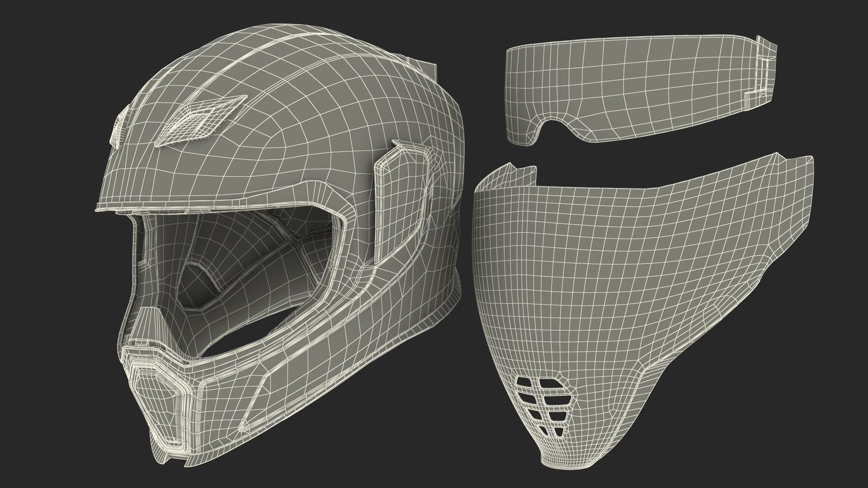
Task: Click the small left forehead vent on helmet
Action: (x=118, y=127)
